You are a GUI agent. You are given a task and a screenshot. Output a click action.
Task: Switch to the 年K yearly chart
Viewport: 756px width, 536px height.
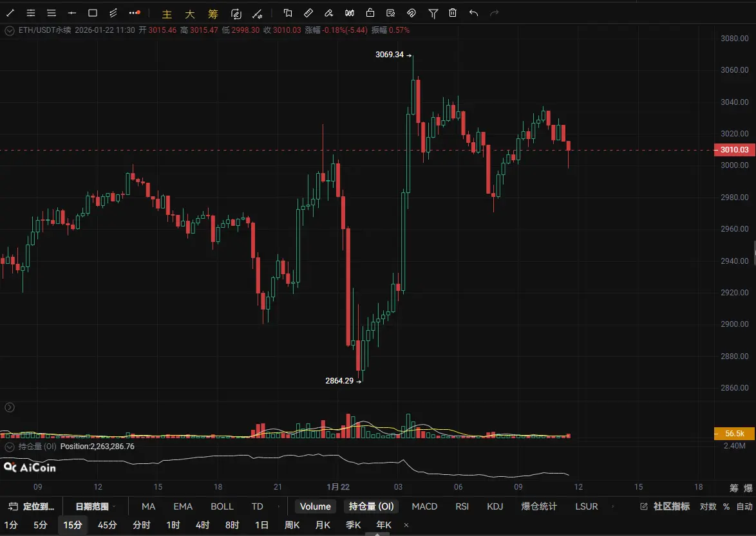(384, 525)
